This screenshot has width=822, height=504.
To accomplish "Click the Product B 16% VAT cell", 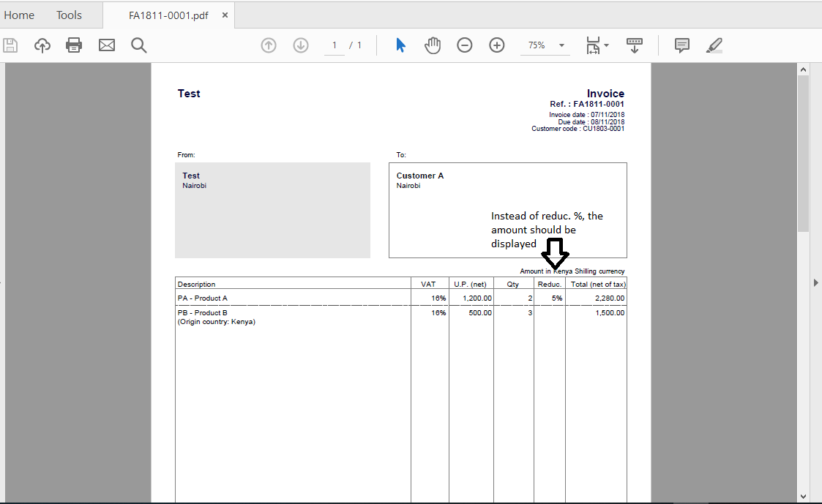I will coord(438,313).
